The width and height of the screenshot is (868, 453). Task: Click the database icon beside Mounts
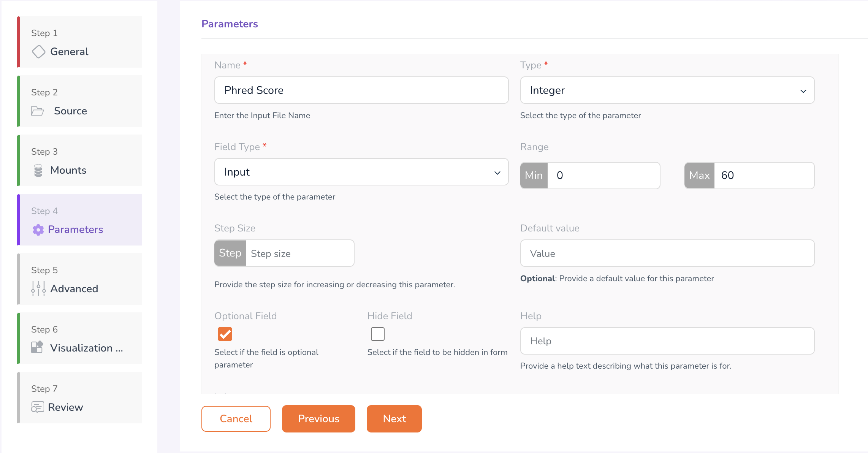(38, 170)
